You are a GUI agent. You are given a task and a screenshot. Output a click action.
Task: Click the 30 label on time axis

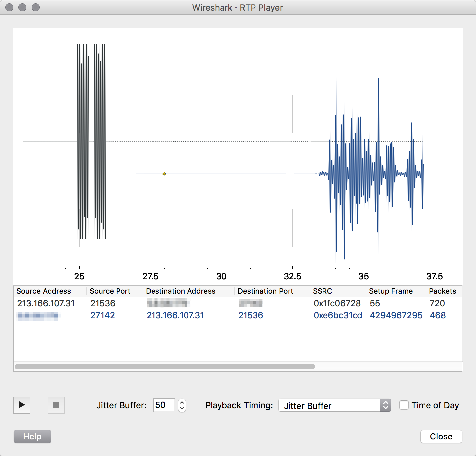(x=221, y=276)
